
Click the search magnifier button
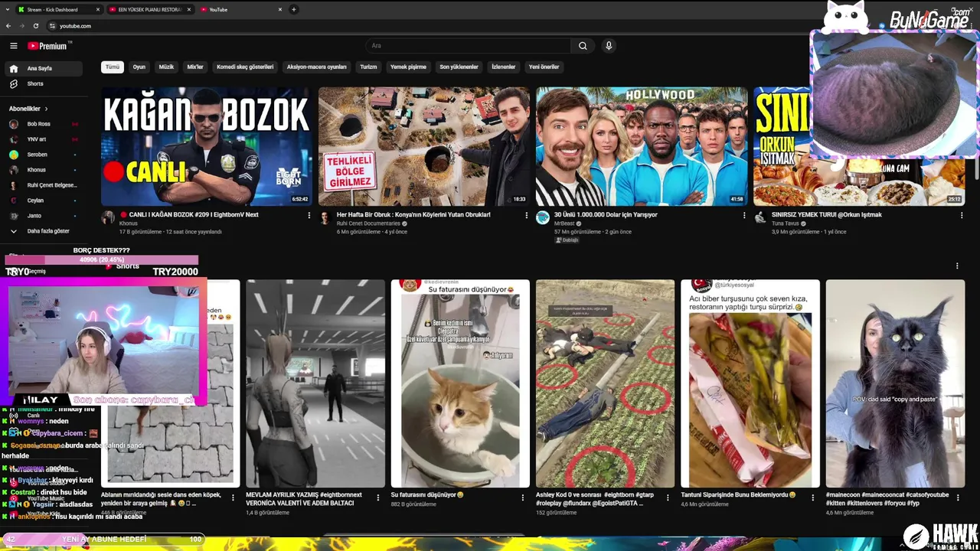(583, 46)
